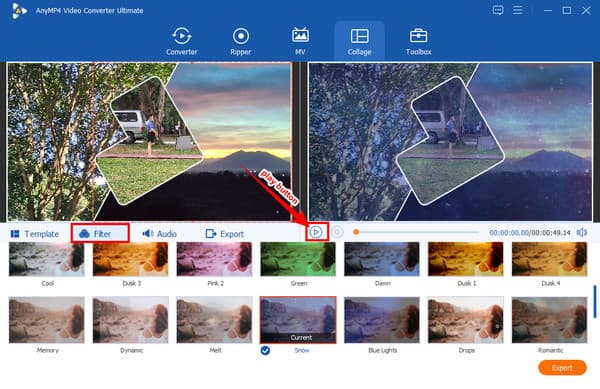This screenshot has width=600, height=389.
Task: Switch to the MV module
Action: coord(300,41)
